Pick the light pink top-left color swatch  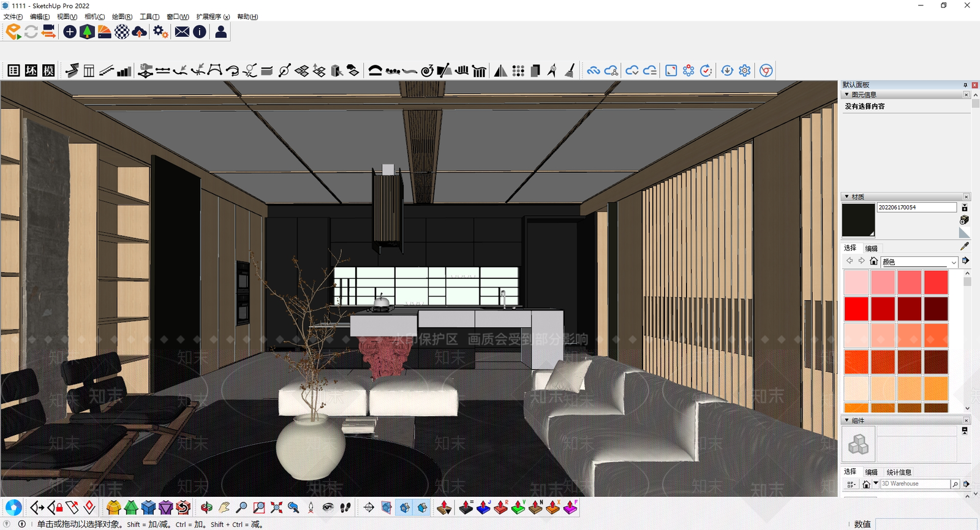point(856,282)
